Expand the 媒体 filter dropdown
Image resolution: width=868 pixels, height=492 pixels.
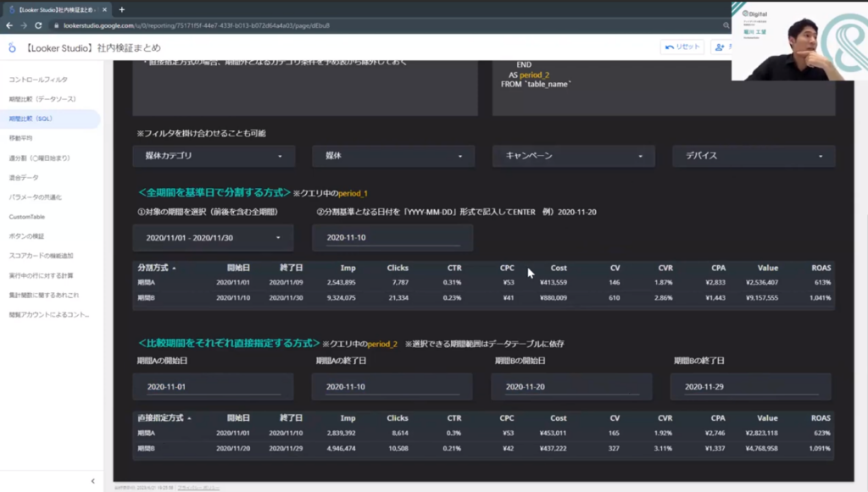tap(392, 156)
